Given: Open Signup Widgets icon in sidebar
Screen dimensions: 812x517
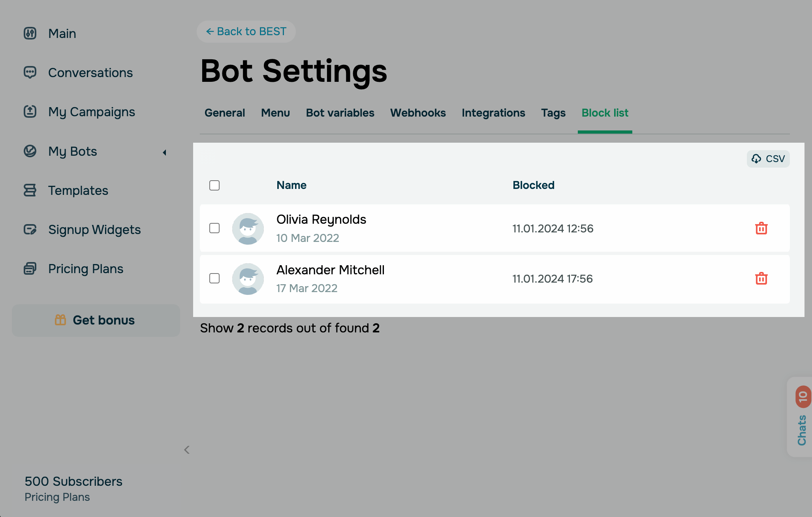Looking at the screenshot, I should pos(30,229).
